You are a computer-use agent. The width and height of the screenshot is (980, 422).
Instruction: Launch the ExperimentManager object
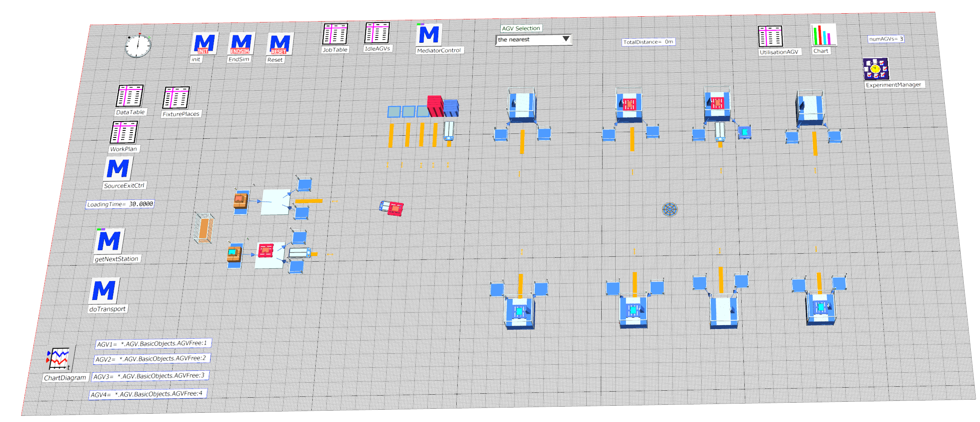[876, 69]
